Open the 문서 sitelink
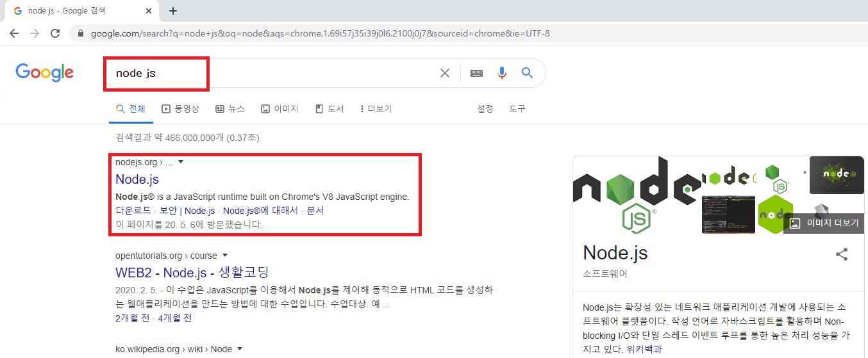 pyautogui.click(x=315, y=211)
